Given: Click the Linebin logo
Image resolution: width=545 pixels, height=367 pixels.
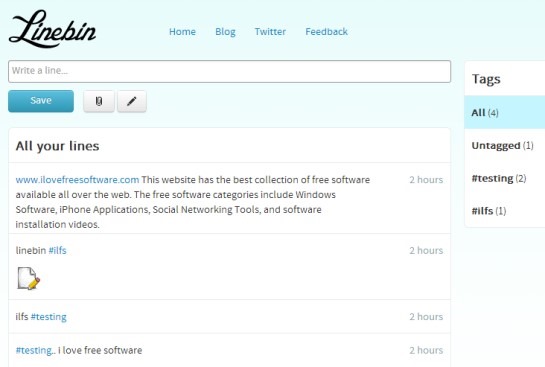Looking at the screenshot, I should click(52, 29).
